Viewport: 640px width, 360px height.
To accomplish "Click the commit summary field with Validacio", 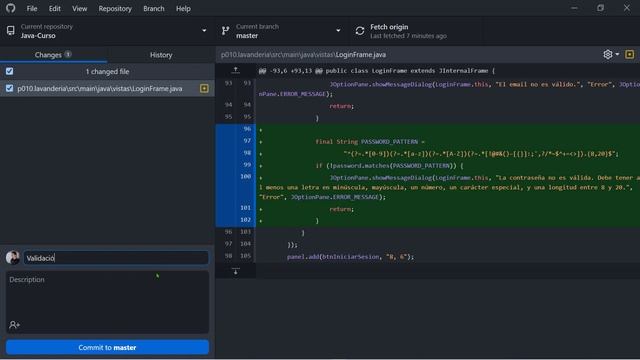I will [116, 258].
